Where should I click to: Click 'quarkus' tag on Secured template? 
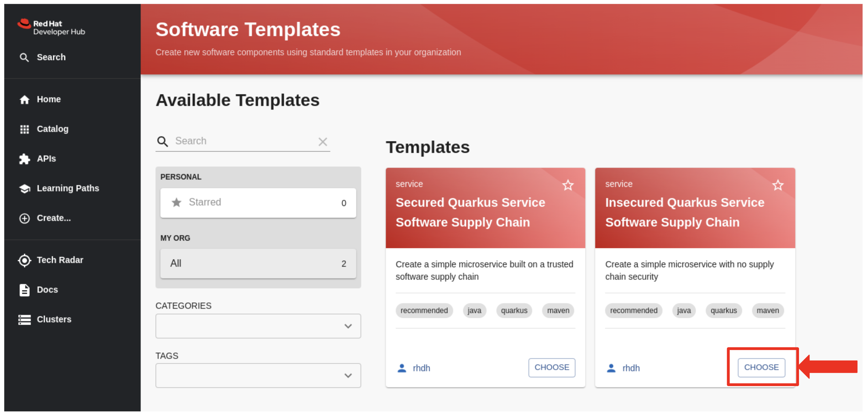514,311
